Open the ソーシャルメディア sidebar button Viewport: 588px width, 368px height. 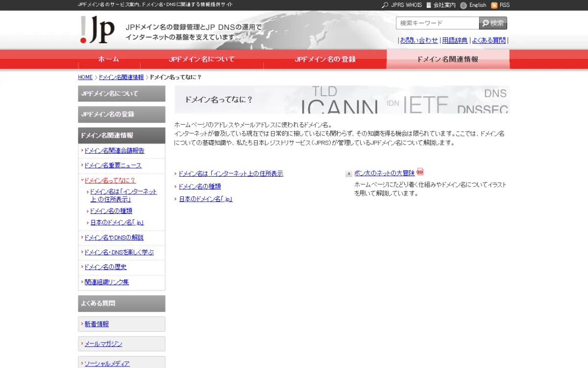point(122,363)
